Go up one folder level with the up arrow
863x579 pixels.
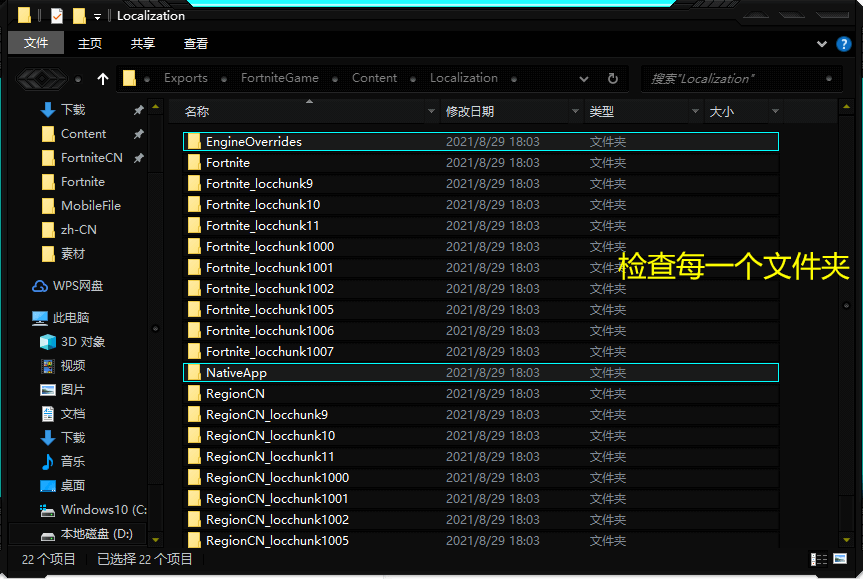pyautogui.click(x=102, y=79)
